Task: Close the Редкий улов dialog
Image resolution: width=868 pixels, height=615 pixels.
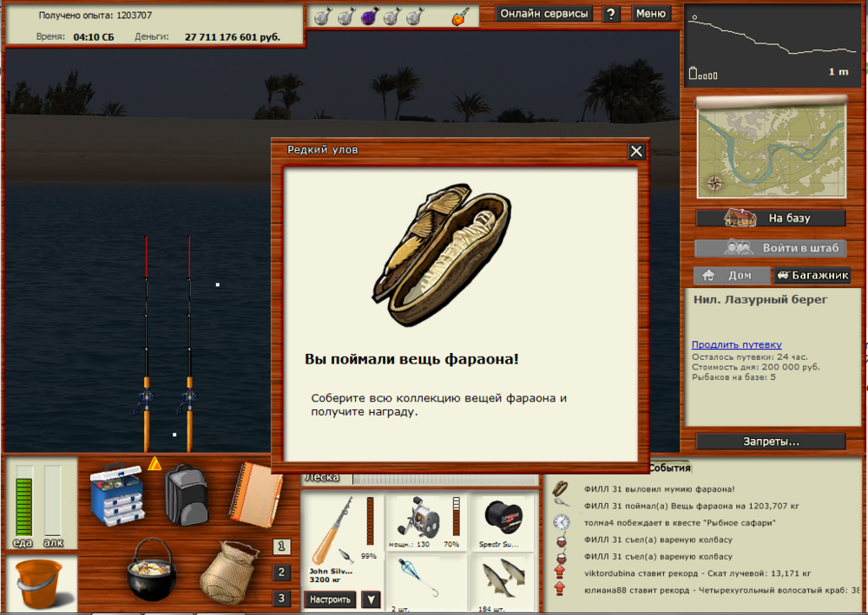Action: (636, 151)
